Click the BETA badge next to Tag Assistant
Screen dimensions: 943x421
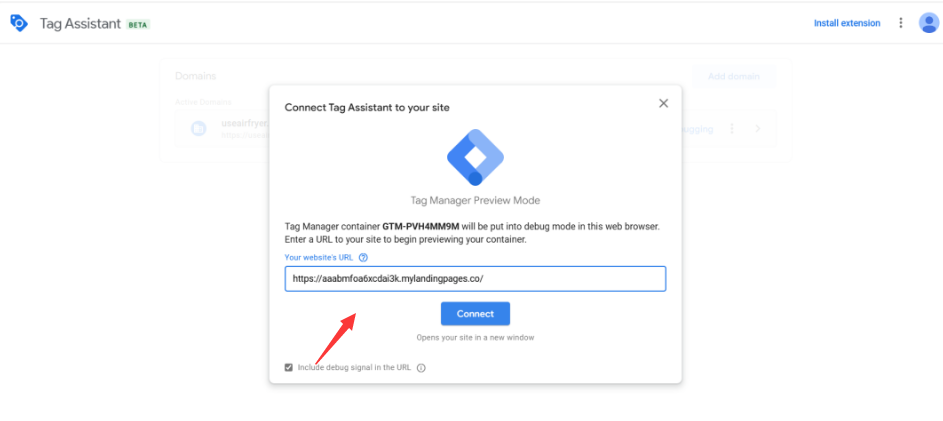(x=138, y=24)
